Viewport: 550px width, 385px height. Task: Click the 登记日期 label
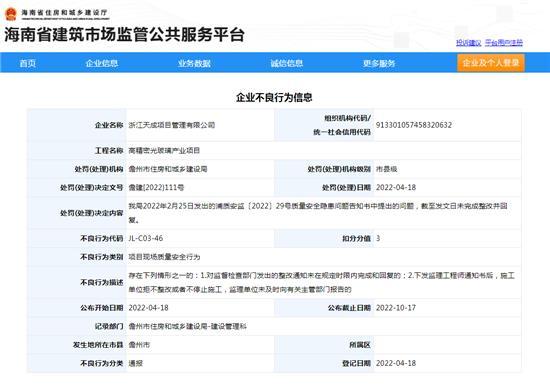pyautogui.click(x=356, y=364)
